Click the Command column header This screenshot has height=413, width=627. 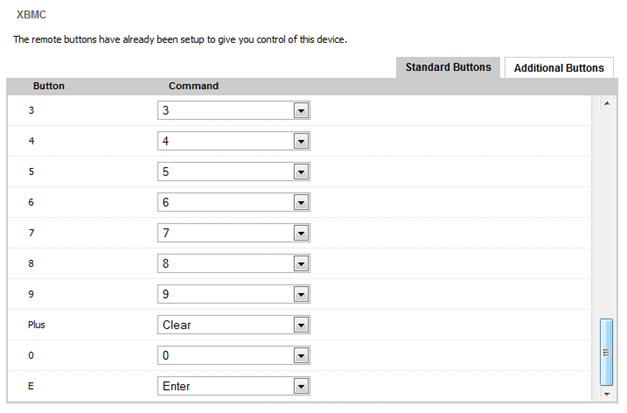pyautogui.click(x=193, y=86)
